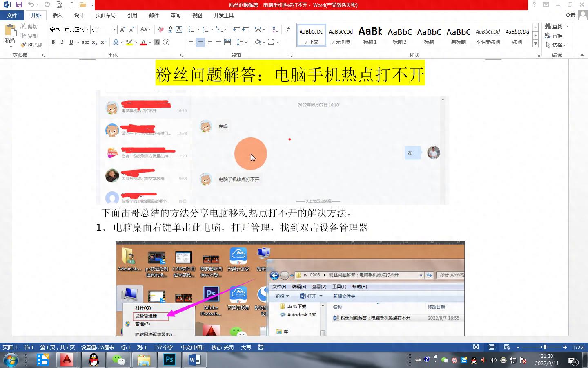Toggle strikethrough text formatting
588x368 pixels.
pyautogui.click(x=85, y=42)
